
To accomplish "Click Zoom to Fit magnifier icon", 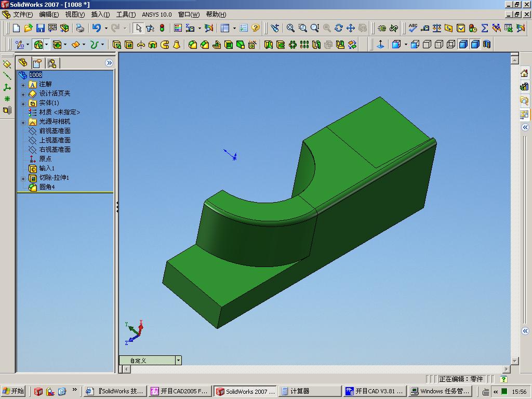I will pos(290,28).
